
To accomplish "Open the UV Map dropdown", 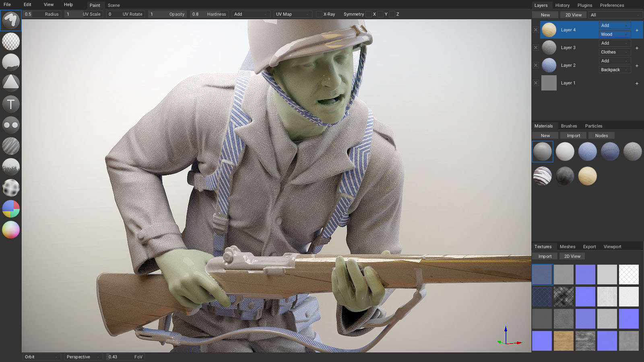I will point(293,14).
